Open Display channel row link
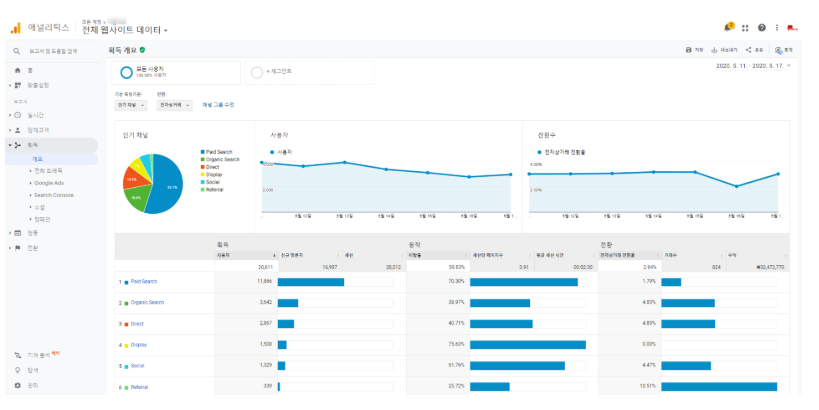The width and height of the screenshot is (819, 410). 138,345
